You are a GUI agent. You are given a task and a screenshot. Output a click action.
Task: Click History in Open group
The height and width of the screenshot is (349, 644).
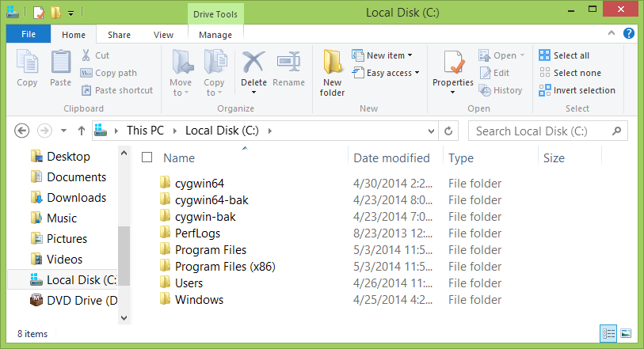(x=501, y=90)
